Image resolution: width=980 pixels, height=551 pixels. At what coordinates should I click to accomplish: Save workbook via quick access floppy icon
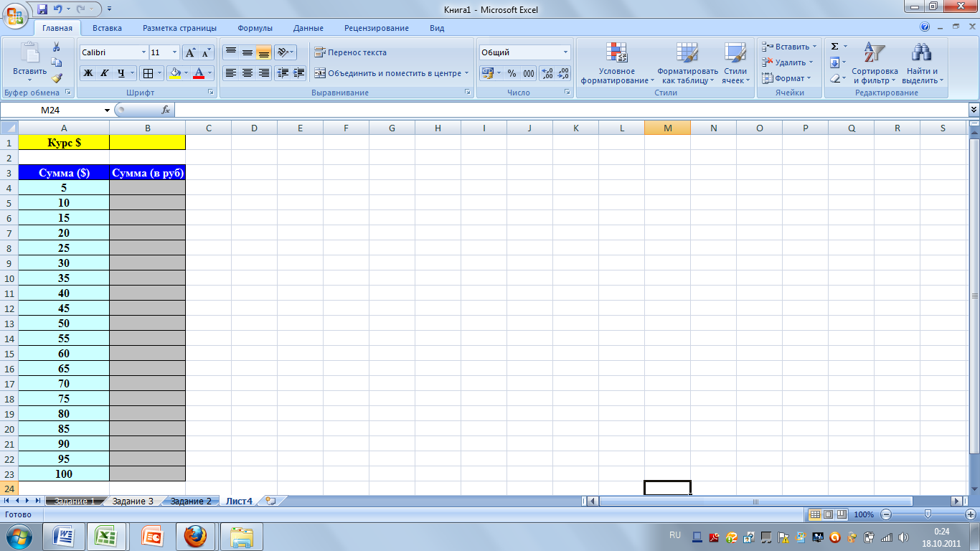[x=42, y=9]
